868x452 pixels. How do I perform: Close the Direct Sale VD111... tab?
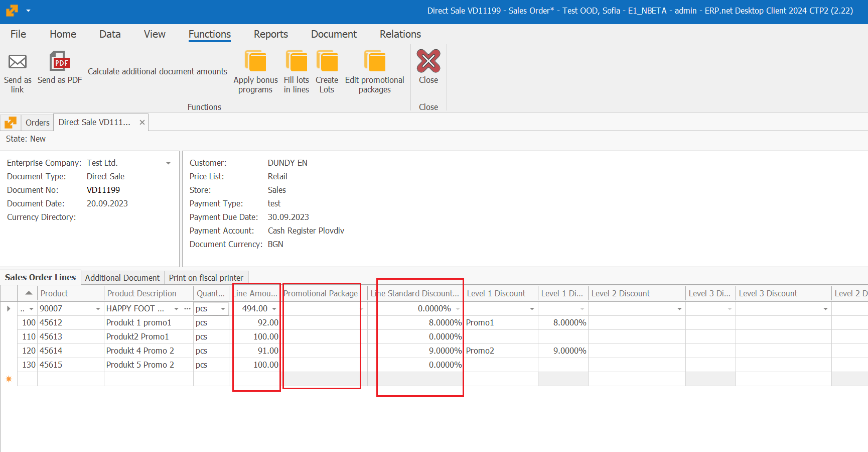tap(142, 123)
